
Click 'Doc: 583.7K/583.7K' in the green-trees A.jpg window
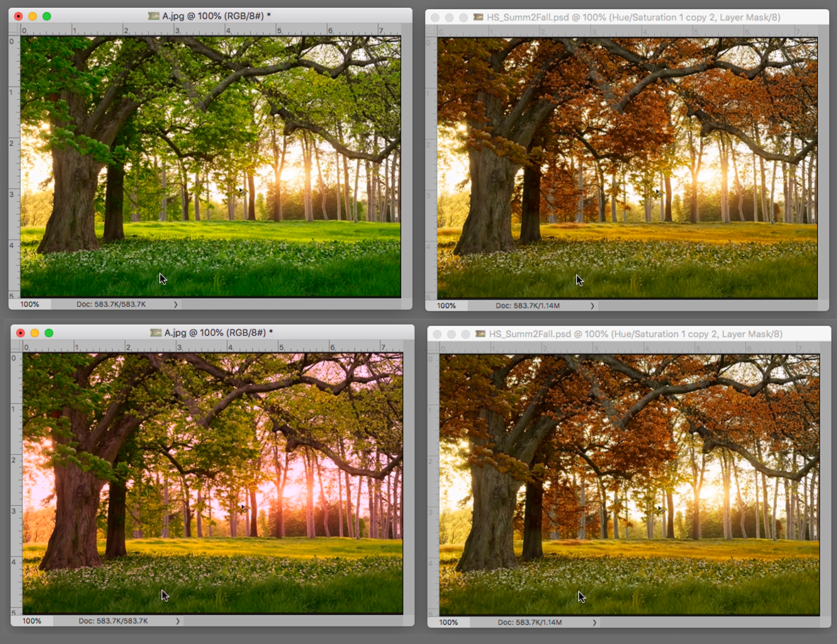[111, 304]
